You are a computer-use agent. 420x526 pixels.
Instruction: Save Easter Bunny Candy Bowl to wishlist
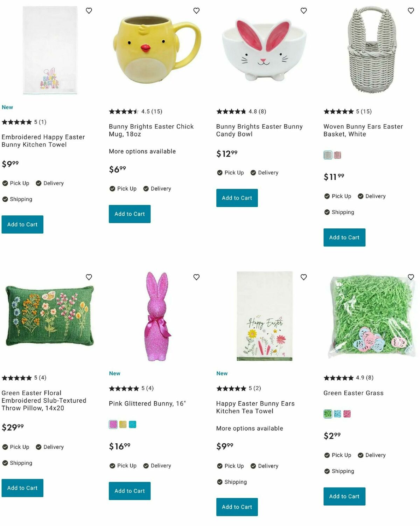(x=303, y=11)
